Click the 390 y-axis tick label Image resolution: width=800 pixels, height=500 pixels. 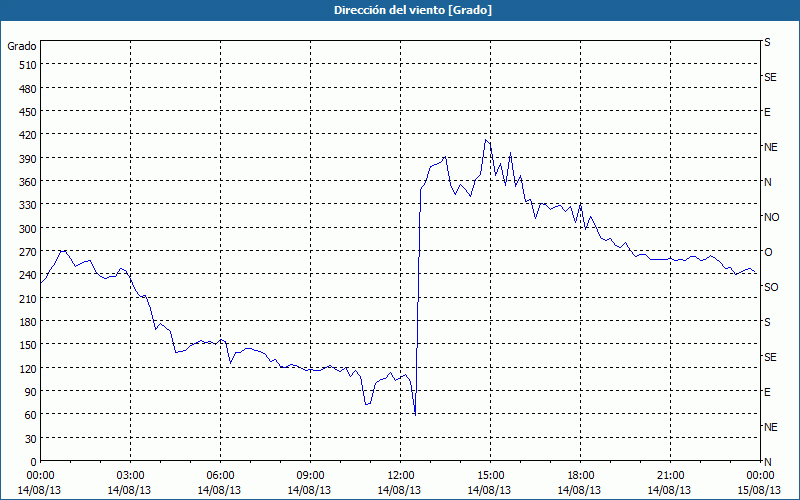pos(28,159)
